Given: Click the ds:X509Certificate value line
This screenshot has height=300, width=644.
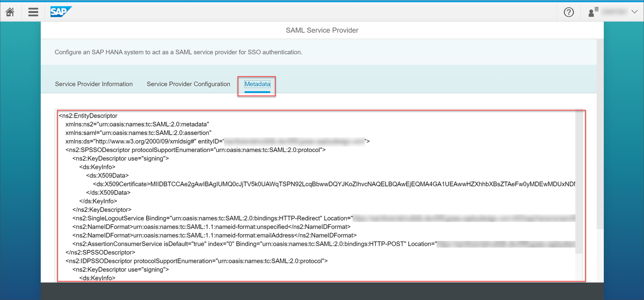Looking at the screenshot, I should (334, 184).
